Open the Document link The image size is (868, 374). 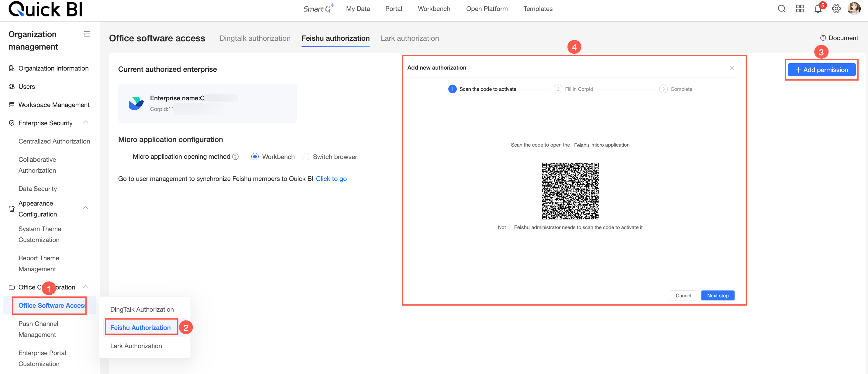click(843, 38)
